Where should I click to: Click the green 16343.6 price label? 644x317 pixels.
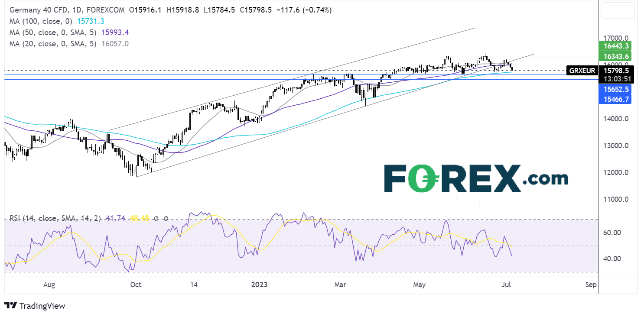pos(615,56)
